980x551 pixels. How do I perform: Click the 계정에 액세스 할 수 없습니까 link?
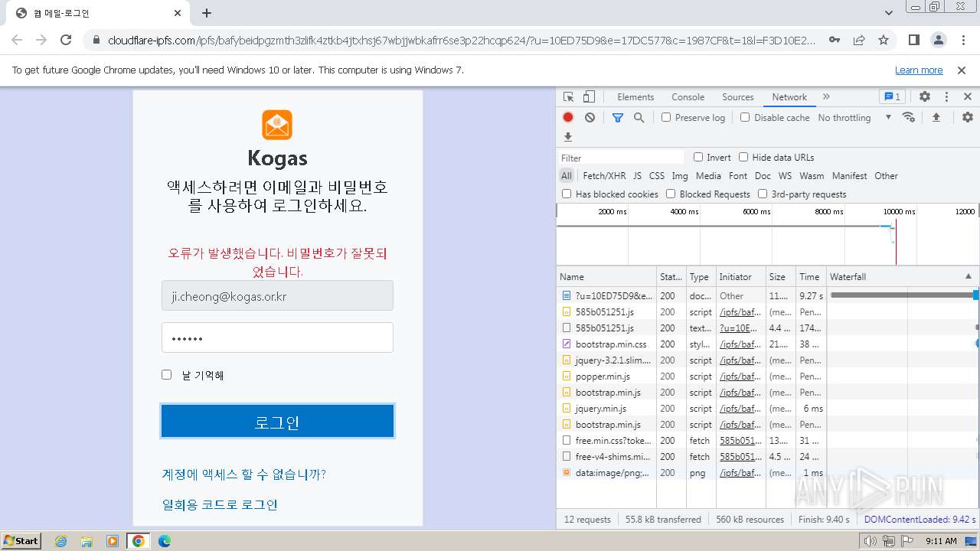(x=244, y=474)
